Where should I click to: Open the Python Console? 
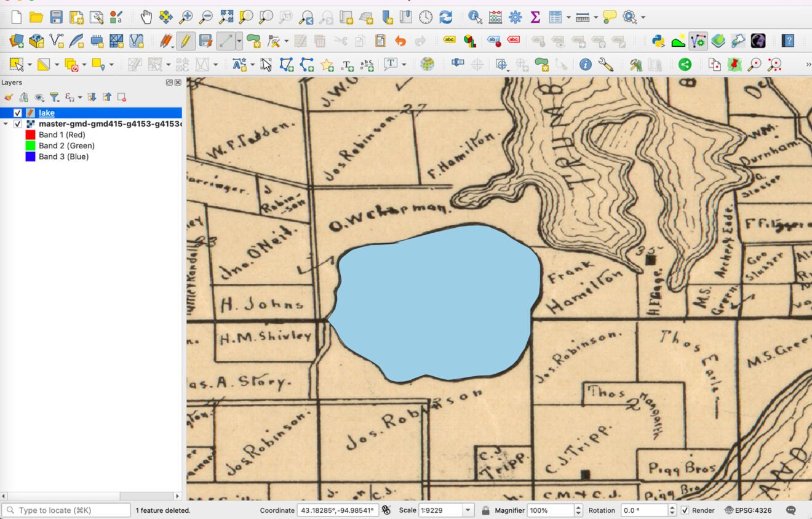[658, 41]
